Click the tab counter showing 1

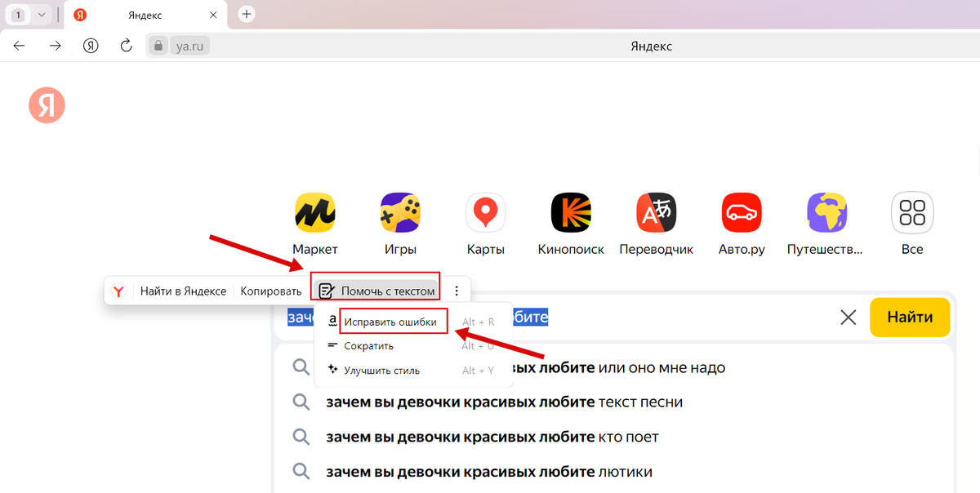[18, 15]
